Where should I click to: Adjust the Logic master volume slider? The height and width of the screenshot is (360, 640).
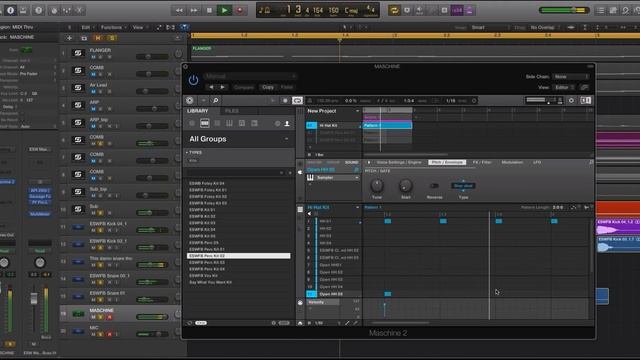[564, 10]
